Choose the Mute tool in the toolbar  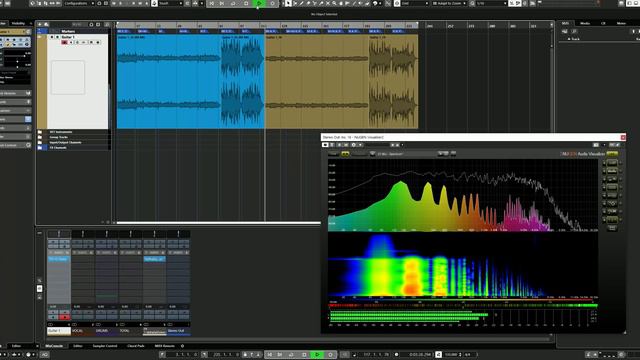[328, 3]
